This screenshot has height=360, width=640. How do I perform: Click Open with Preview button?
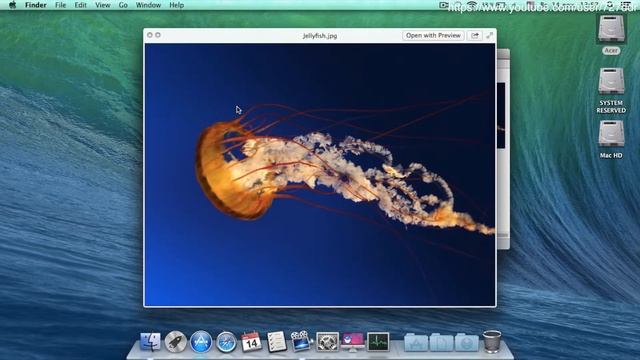coord(433,36)
